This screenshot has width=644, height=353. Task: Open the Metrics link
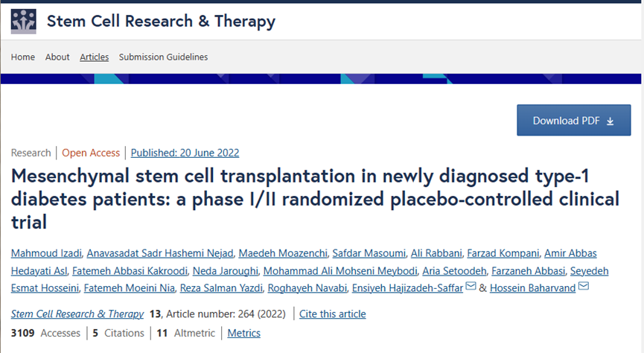click(244, 333)
